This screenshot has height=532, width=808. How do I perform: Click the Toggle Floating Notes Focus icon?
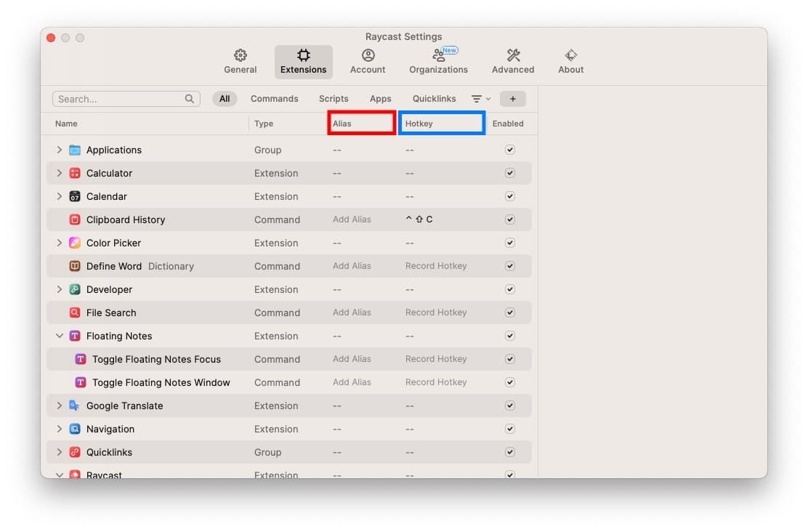81,359
